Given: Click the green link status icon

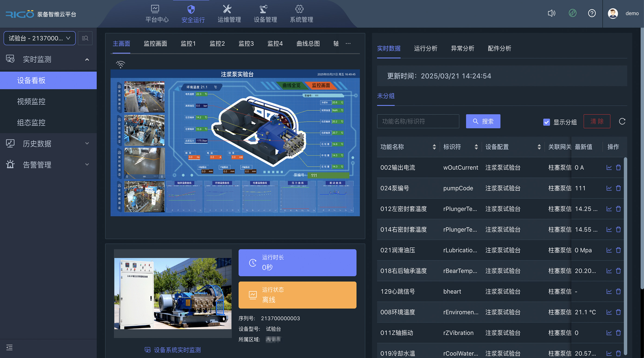Looking at the screenshot, I should pyautogui.click(x=572, y=13).
